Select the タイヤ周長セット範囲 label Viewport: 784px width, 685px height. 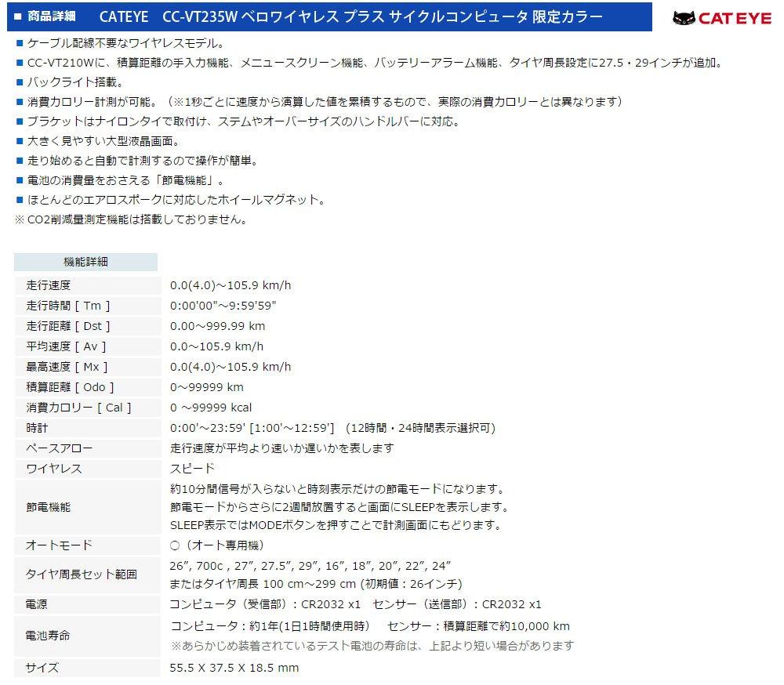(81, 574)
